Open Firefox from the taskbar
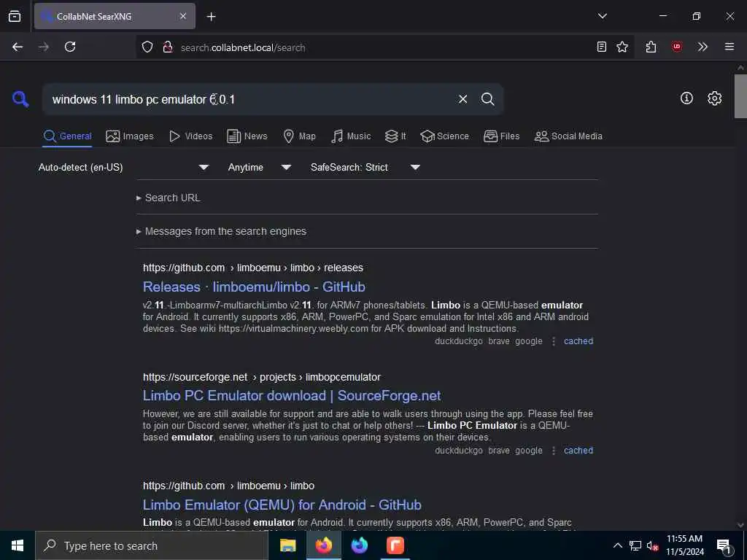The image size is (747, 560). pyautogui.click(x=323, y=545)
